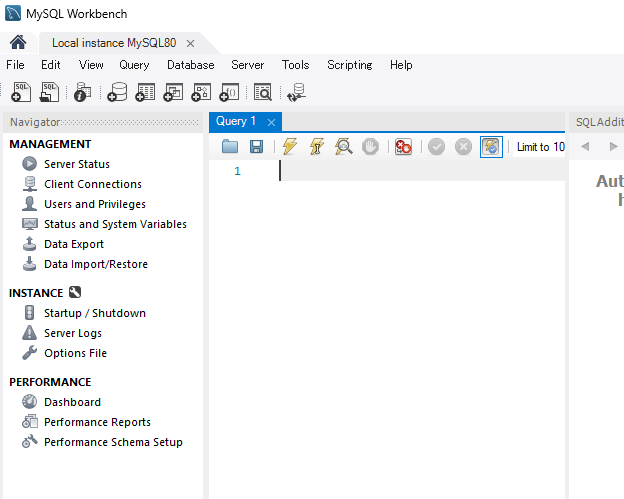Open the File menu
Screen dimensions: 624x499
pos(15,65)
